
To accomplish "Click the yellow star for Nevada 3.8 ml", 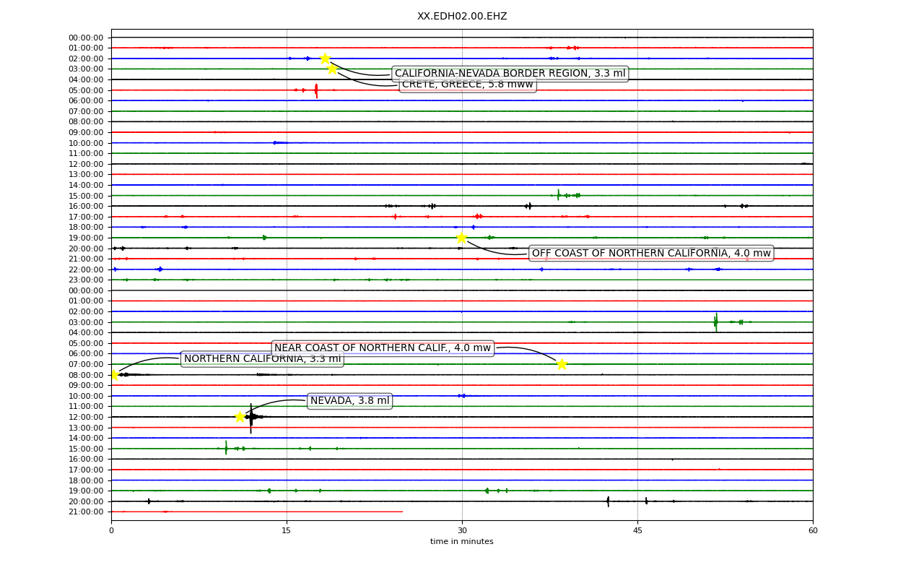I will (x=240, y=417).
